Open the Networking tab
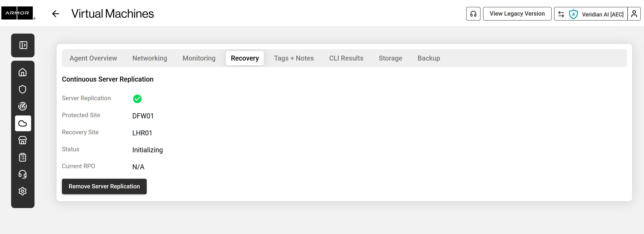The image size is (644, 234). coord(150,58)
